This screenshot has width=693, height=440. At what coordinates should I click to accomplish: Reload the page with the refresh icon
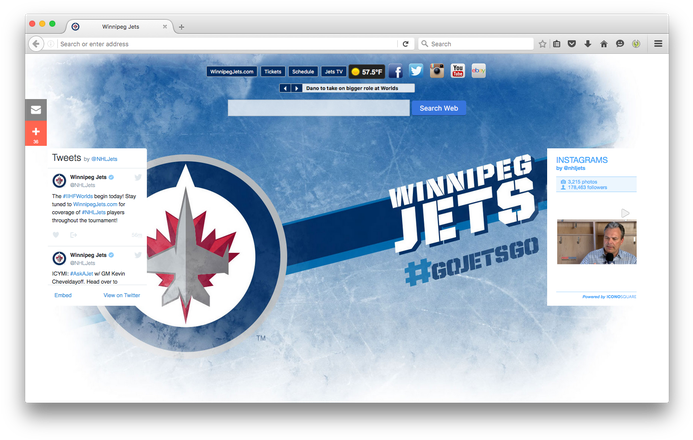(x=405, y=44)
